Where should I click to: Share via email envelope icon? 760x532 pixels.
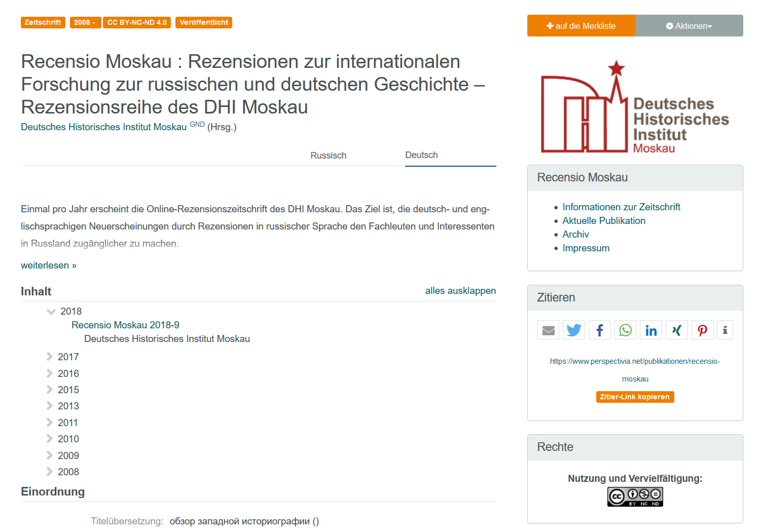(x=548, y=330)
